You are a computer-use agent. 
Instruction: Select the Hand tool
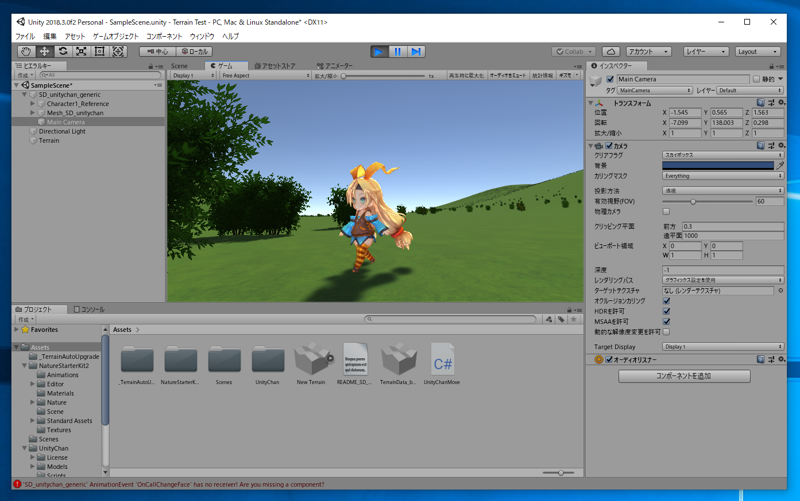26,52
